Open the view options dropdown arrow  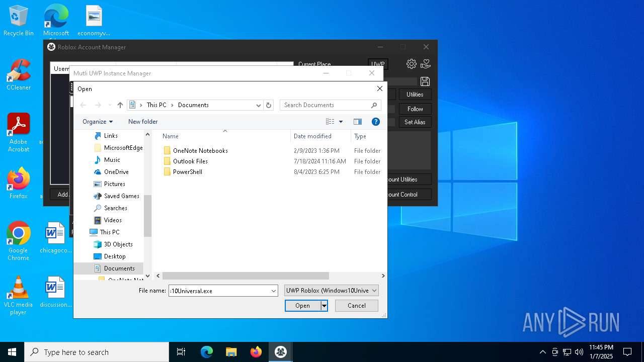(341, 122)
